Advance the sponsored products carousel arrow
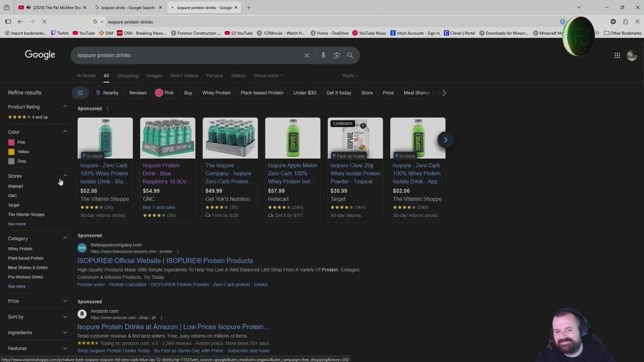The width and height of the screenshot is (644, 362). (x=445, y=140)
